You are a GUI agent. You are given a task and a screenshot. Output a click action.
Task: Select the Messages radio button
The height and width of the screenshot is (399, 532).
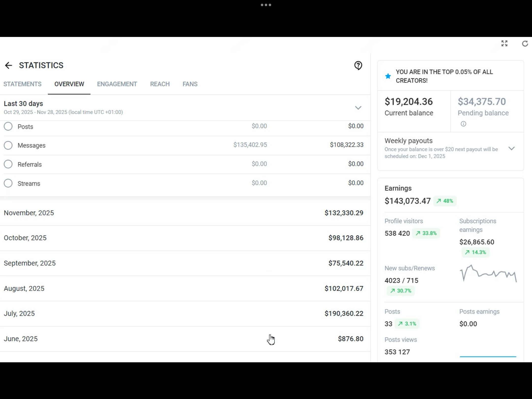coord(8,145)
